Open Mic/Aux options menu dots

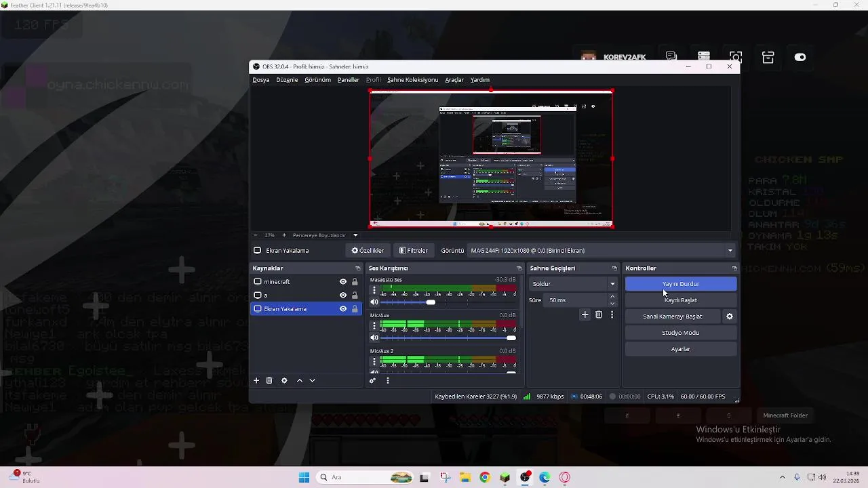point(374,325)
